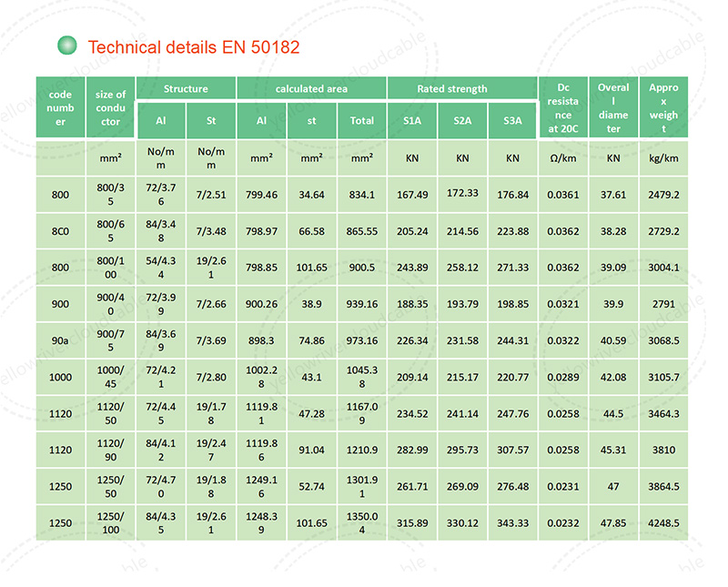This screenshot has width=728, height=587.
Task: Select the S2A value 241.14
Action: coord(462,414)
